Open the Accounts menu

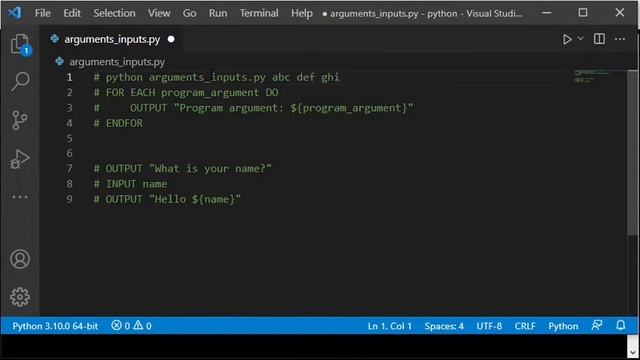(20, 259)
